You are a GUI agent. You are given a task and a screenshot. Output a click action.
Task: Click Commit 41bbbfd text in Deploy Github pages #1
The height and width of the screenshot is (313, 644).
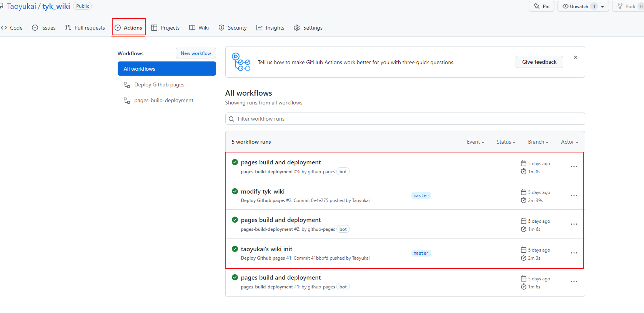point(311,258)
